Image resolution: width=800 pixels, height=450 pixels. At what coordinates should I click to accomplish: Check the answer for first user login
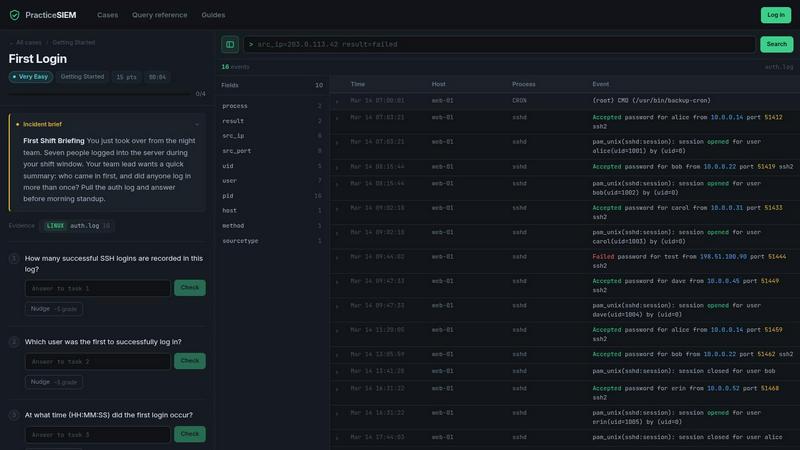pos(190,361)
